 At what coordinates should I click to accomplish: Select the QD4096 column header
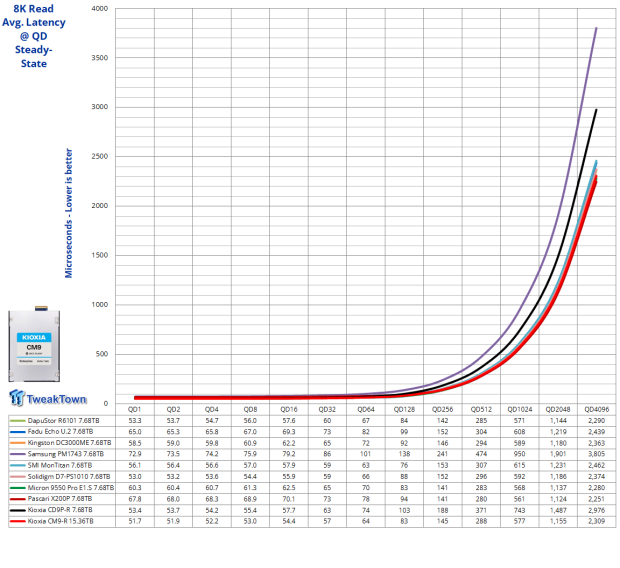(x=597, y=409)
